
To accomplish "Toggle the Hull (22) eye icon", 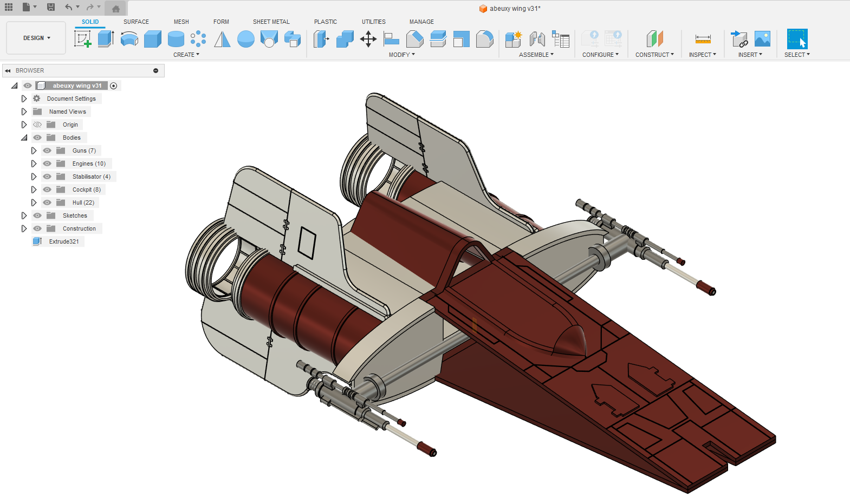I will [47, 202].
